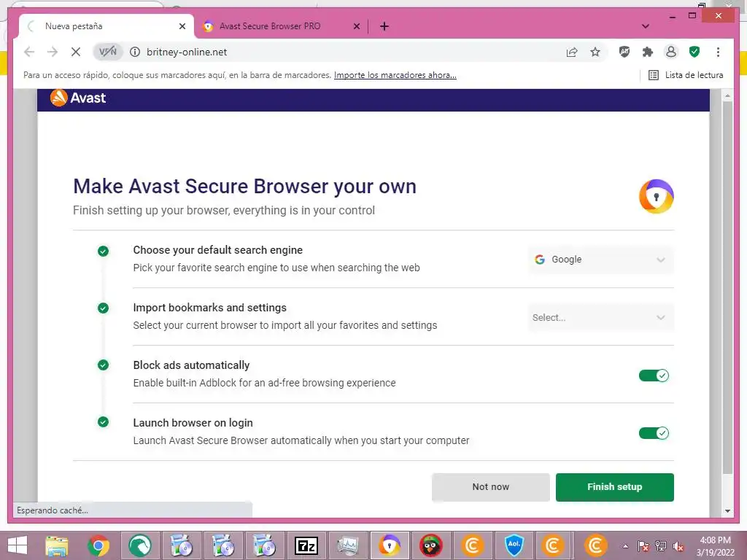
Task: Switch to the Avast Secure Browser PRO tab
Action: click(x=281, y=26)
